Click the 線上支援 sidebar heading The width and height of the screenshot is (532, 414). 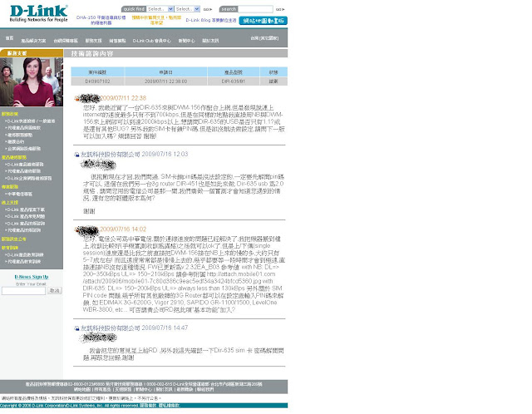[10, 203]
